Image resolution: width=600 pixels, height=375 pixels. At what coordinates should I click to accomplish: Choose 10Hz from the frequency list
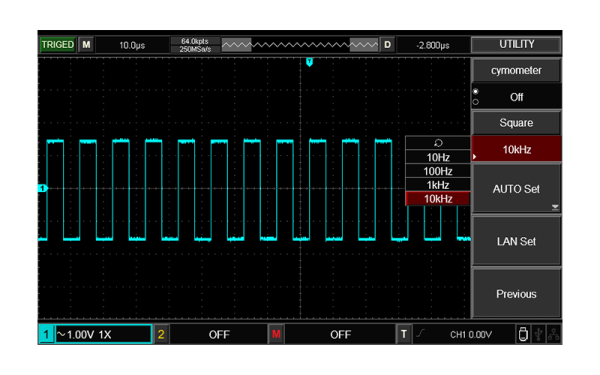[438, 157]
